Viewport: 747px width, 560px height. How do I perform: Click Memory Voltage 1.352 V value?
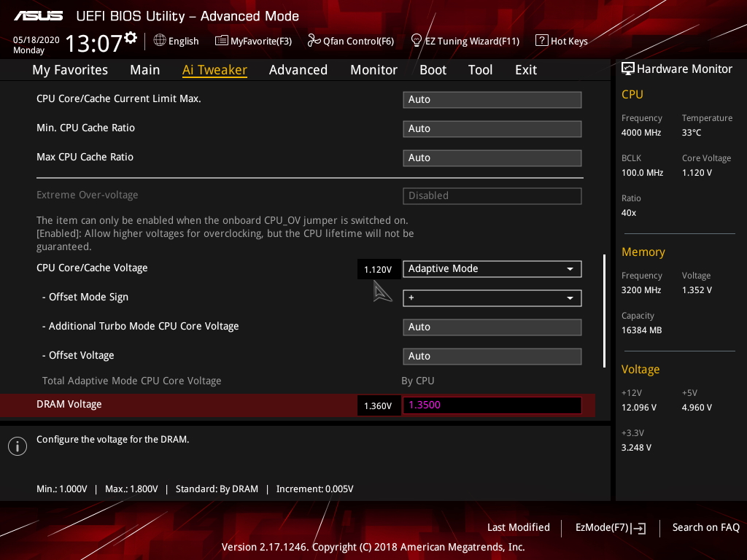pyautogui.click(x=697, y=290)
